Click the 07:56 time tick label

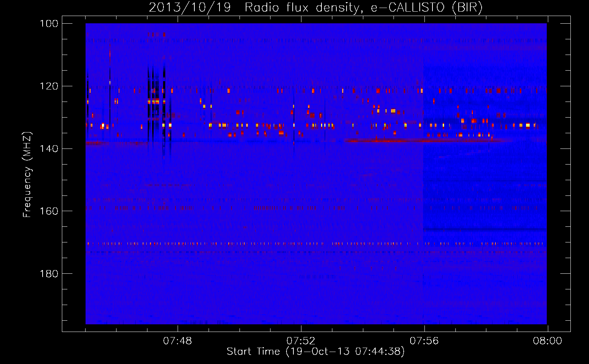(424, 341)
